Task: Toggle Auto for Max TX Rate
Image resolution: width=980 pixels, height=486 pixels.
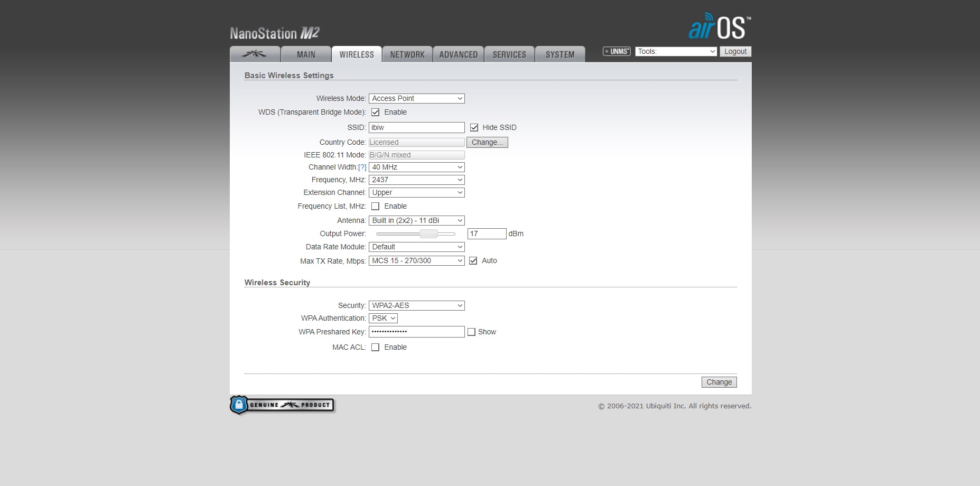Action: 473,260
